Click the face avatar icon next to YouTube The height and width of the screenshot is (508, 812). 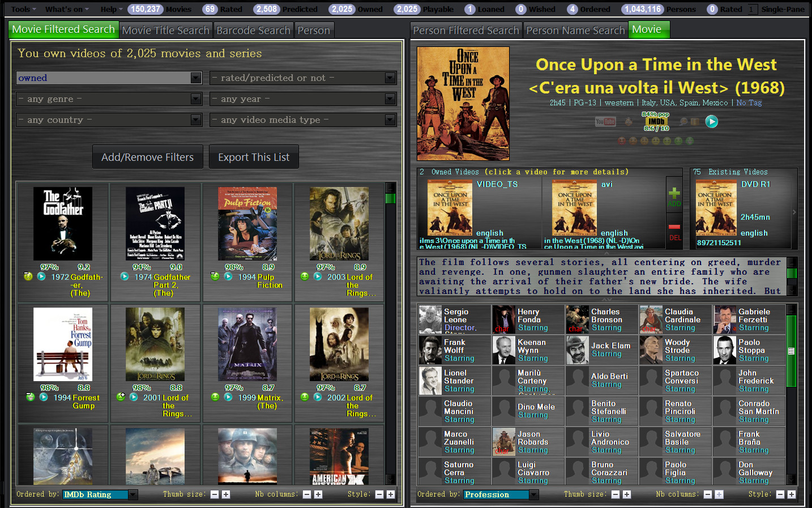628,122
